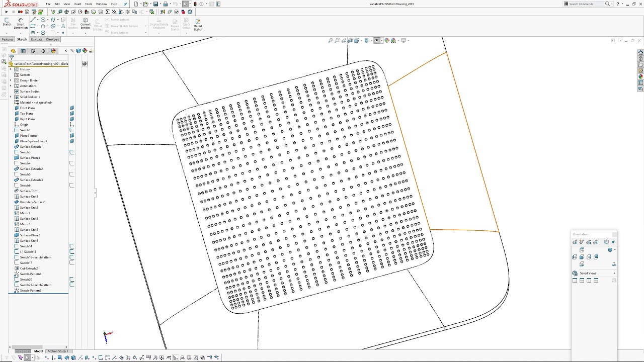Image resolution: width=644 pixels, height=362 pixels.
Task: Select Cut-Extrude2 in feature tree
Action: (x=28, y=268)
